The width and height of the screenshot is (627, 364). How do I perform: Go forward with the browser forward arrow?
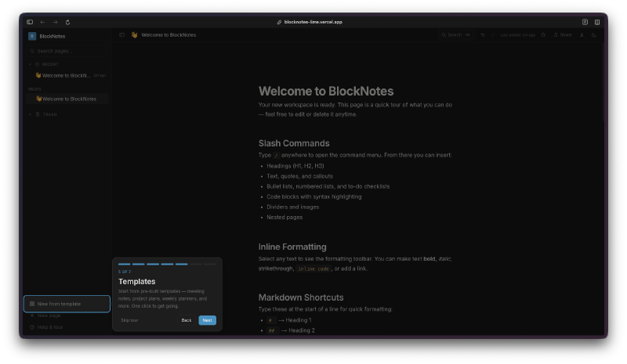click(x=55, y=22)
